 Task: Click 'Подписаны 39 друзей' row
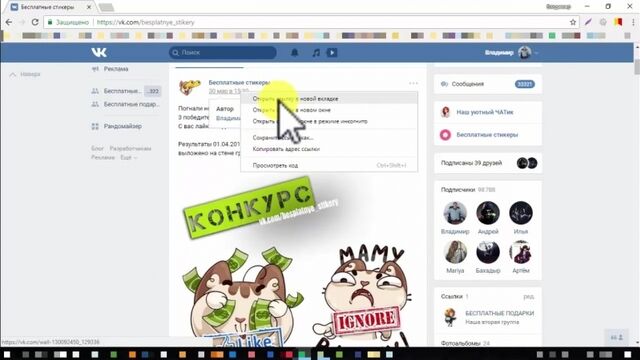488,163
